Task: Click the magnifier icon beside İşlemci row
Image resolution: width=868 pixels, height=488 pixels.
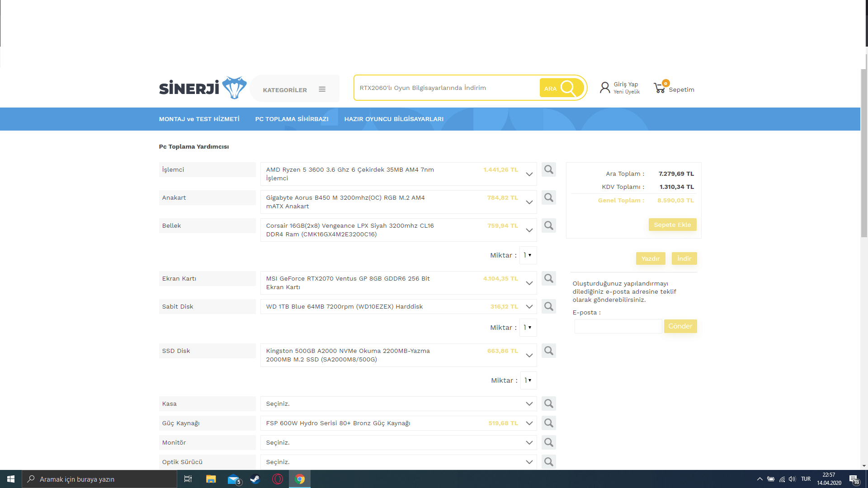Action: (x=548, y=169)
